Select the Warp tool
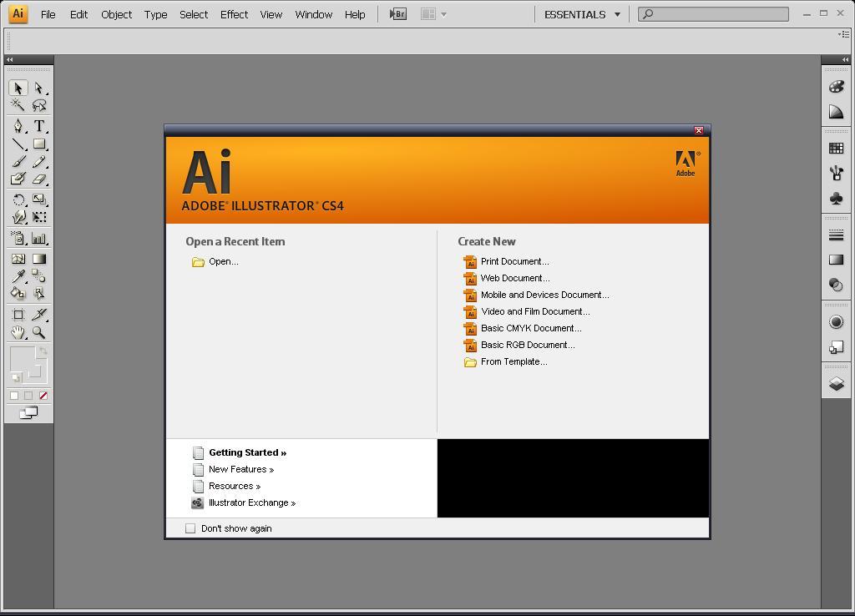855x616 pixels. (18, 217)
